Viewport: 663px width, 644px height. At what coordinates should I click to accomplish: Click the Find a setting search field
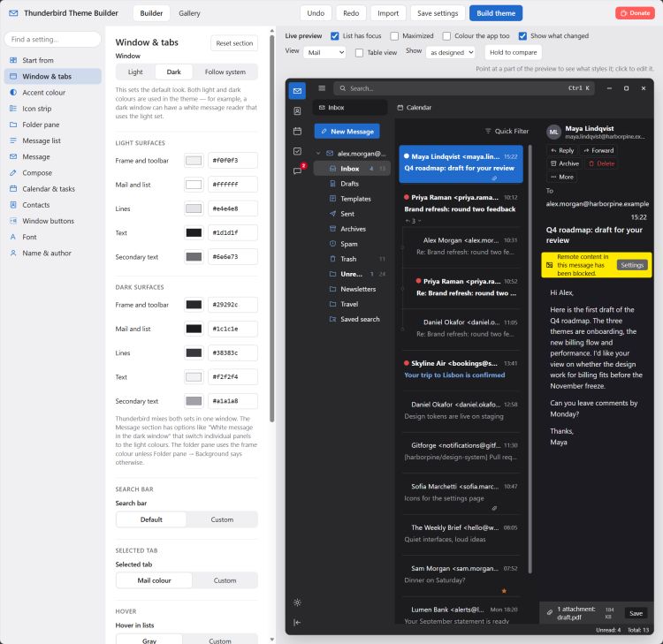[52, 39]
